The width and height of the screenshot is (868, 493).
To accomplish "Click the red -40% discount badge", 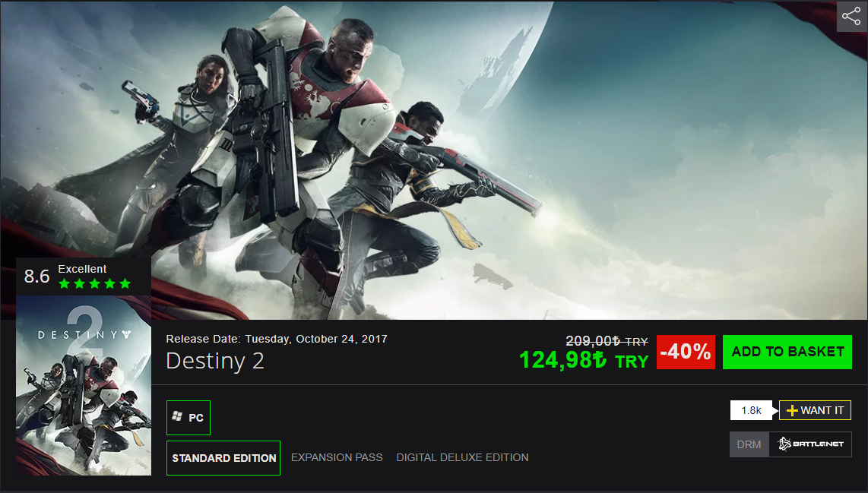I will pos(686,352).
